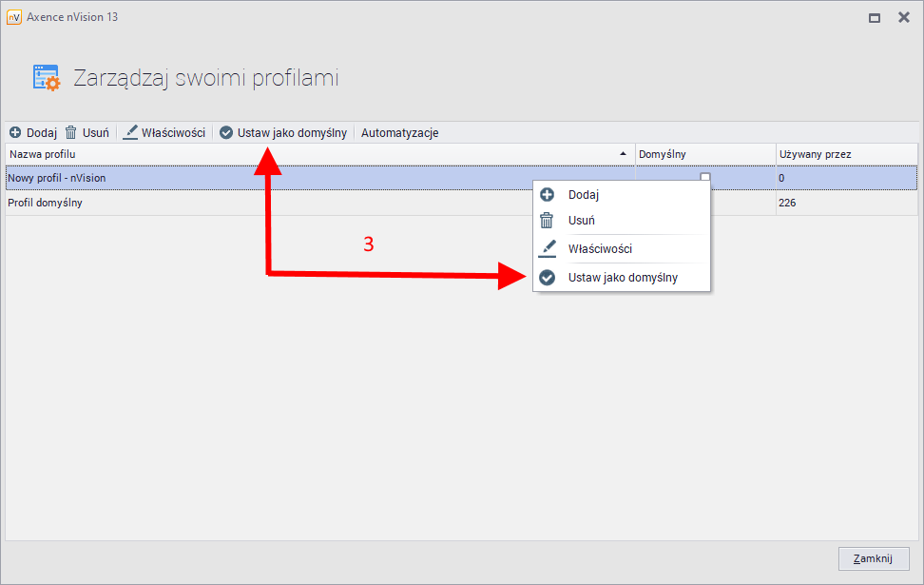
Task: Click the plus icon for Dodaj in toolbar
Action: (x=15, y=133)
